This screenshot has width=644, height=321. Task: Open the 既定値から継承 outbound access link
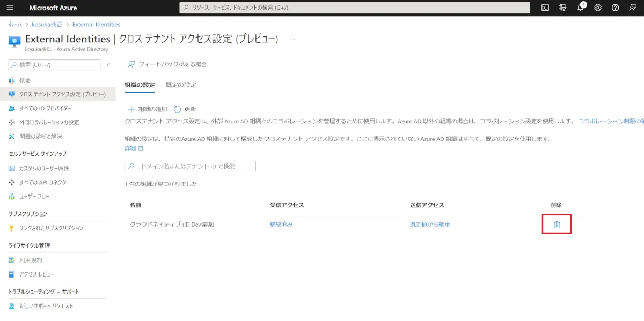pos(430,225)
